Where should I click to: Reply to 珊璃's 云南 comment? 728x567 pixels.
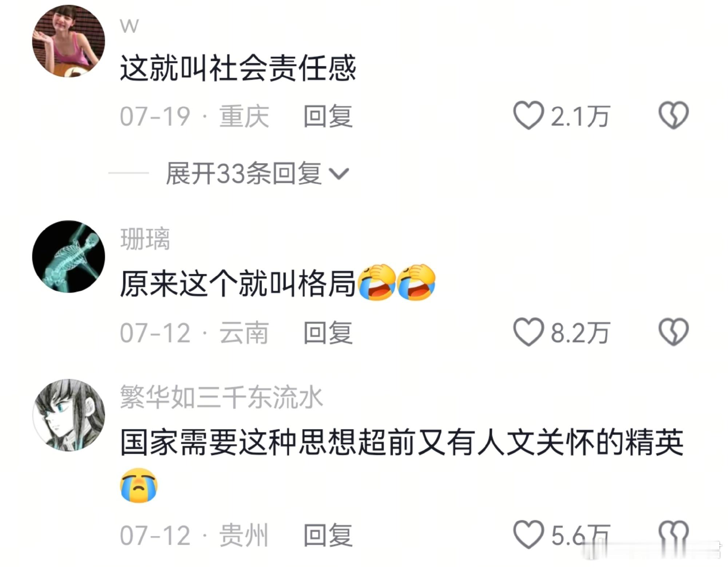pos(328,332)
